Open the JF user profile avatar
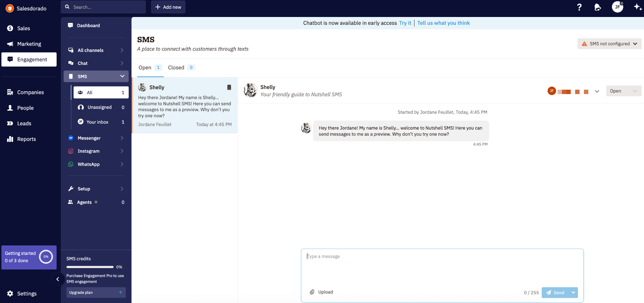Viewport: 644px width, 303px height. tap(617, 7)
